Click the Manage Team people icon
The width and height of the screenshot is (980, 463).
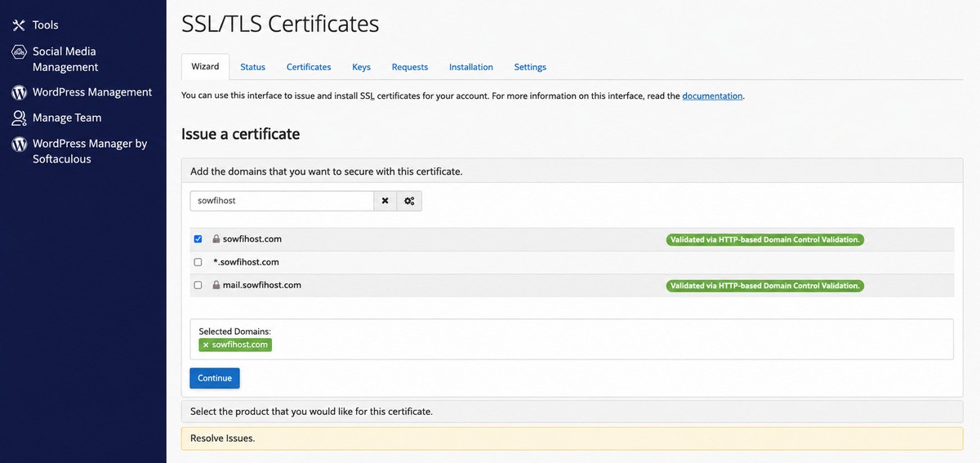[x=19, y=118]
